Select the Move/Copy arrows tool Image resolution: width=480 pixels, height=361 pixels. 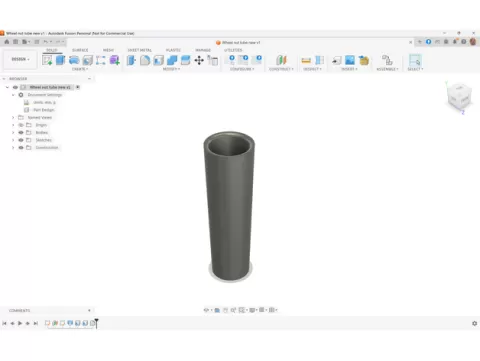pyautogui.click(x=199, y=60)
